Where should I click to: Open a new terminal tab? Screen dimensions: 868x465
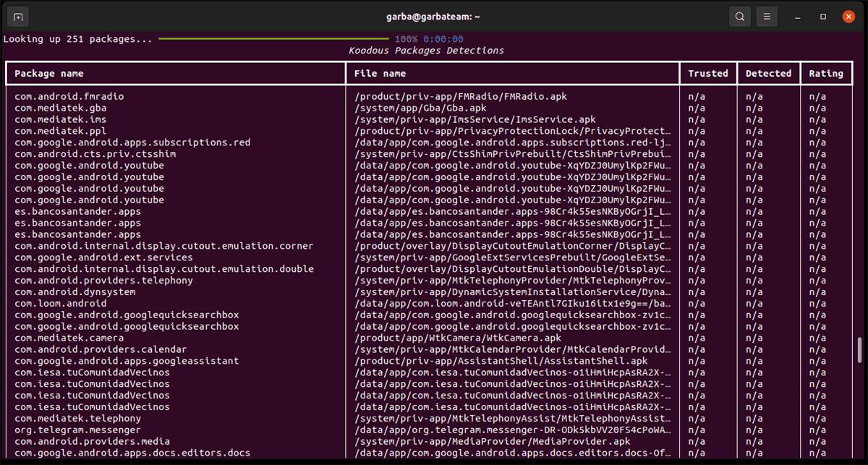click(18, 17)
